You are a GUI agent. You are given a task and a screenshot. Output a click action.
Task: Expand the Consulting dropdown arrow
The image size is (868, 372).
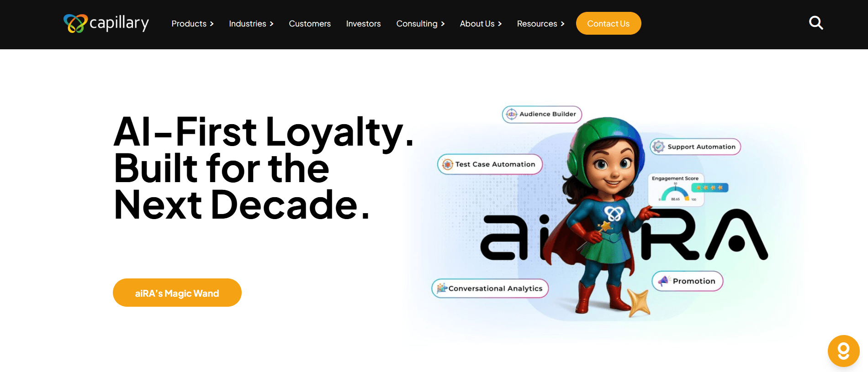coord(443,24)
